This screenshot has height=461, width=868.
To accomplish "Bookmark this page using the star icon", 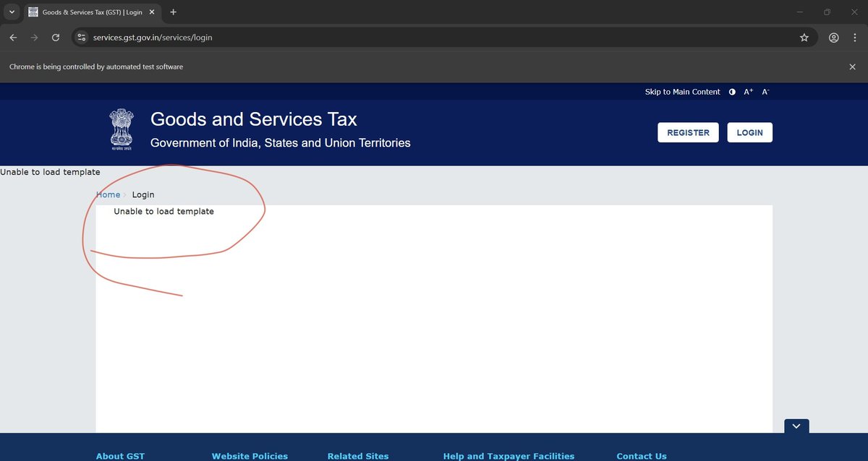I will tap(804, 37).
